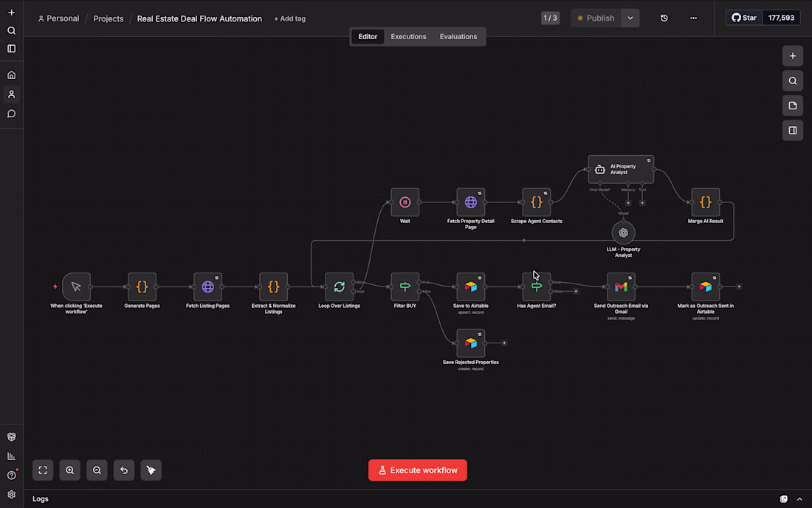Switch to the Editor tab
The height and width of the screenshot is (508, 812).
coord(368,37)
